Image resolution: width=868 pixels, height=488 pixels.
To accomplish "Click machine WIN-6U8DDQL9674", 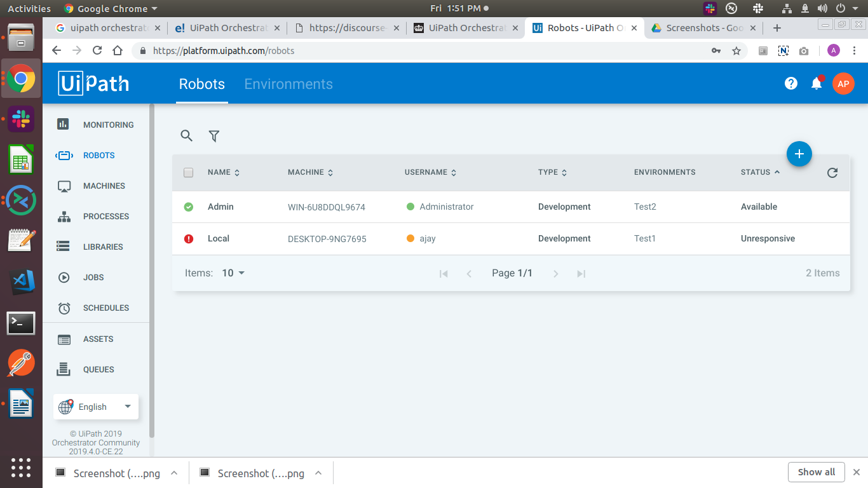I will point(327,207).
